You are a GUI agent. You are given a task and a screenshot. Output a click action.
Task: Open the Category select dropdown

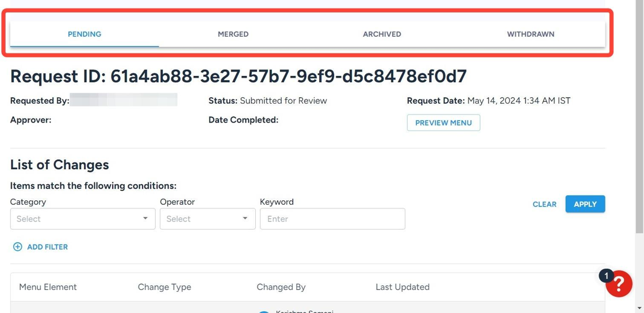pyautogui.click(x=83, y=219)
